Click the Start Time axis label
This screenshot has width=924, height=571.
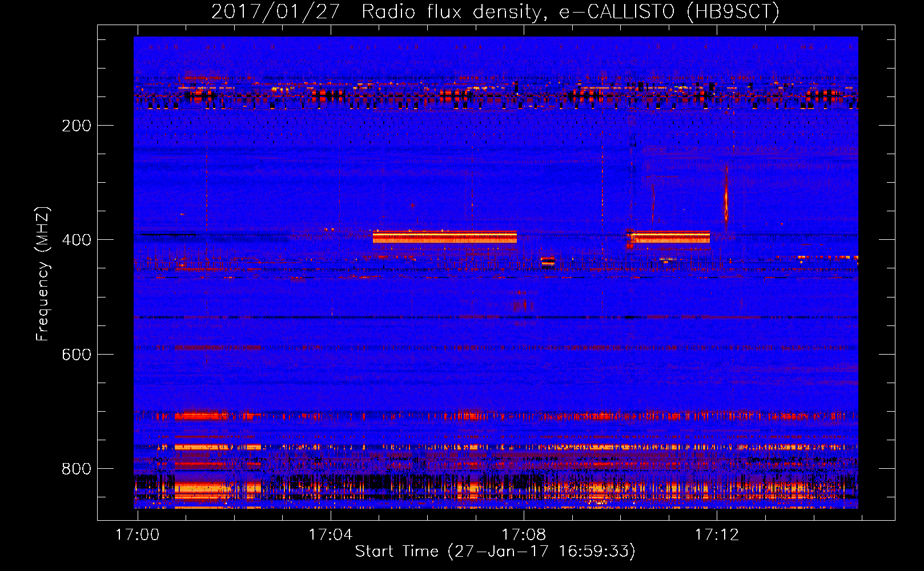coord(495,552)
